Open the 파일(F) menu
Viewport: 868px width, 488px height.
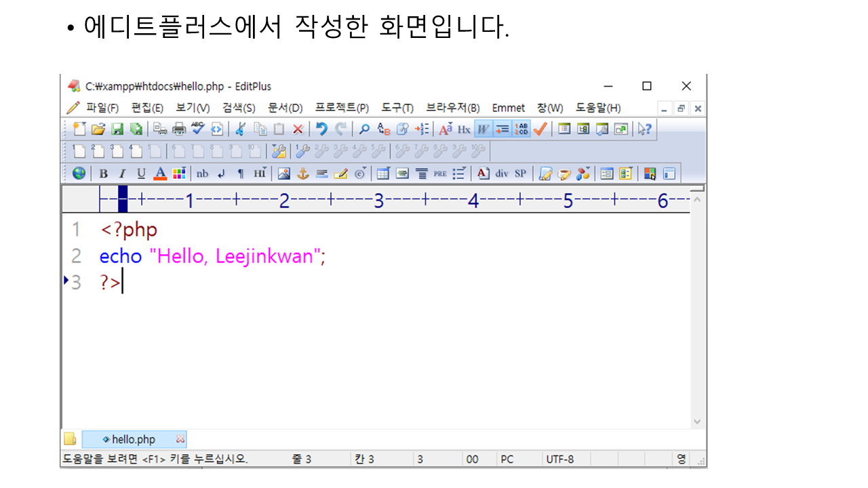point(102,108)
